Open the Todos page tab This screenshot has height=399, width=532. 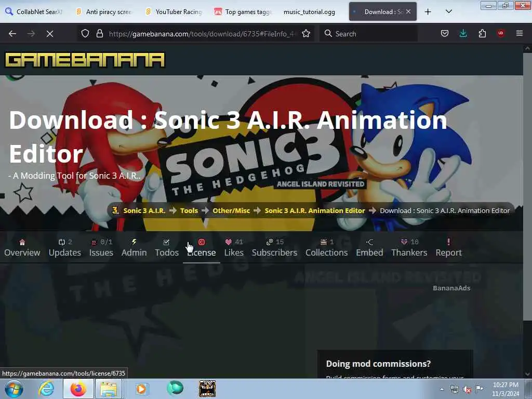coord(167,248)
